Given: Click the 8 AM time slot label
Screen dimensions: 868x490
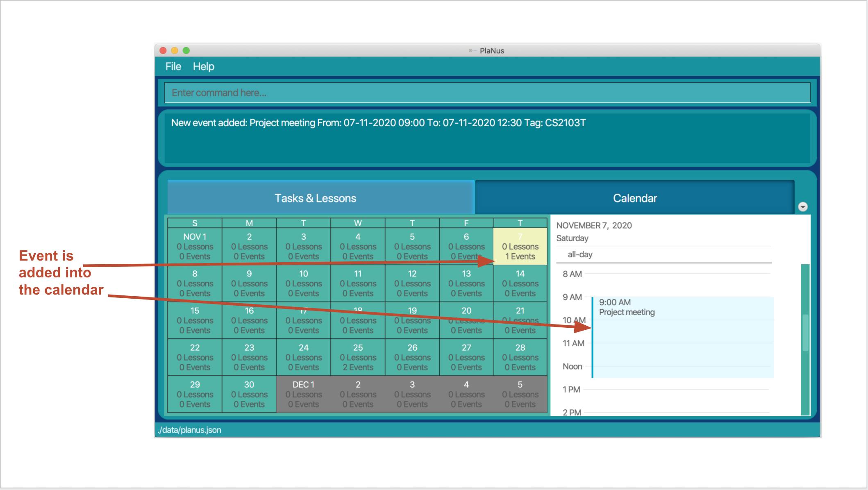Looking at the screenshot, I should pyautogui.click(x=572, y=274).
